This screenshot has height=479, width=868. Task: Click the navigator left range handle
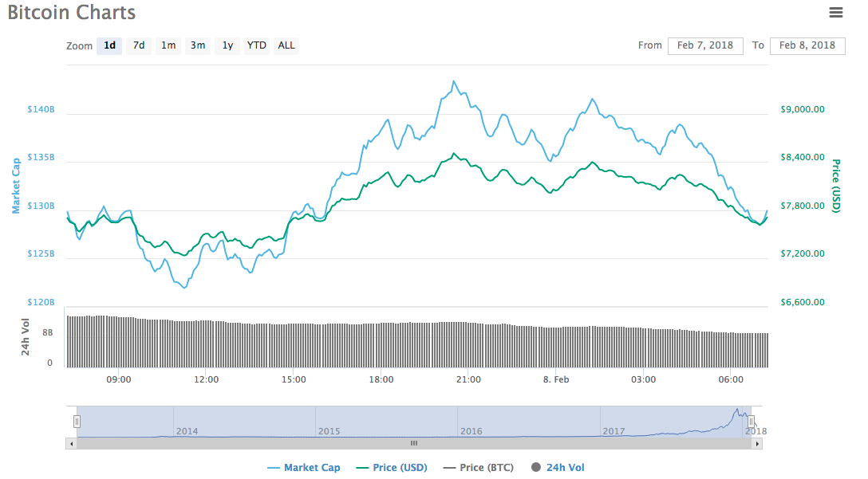click(77, 422)
